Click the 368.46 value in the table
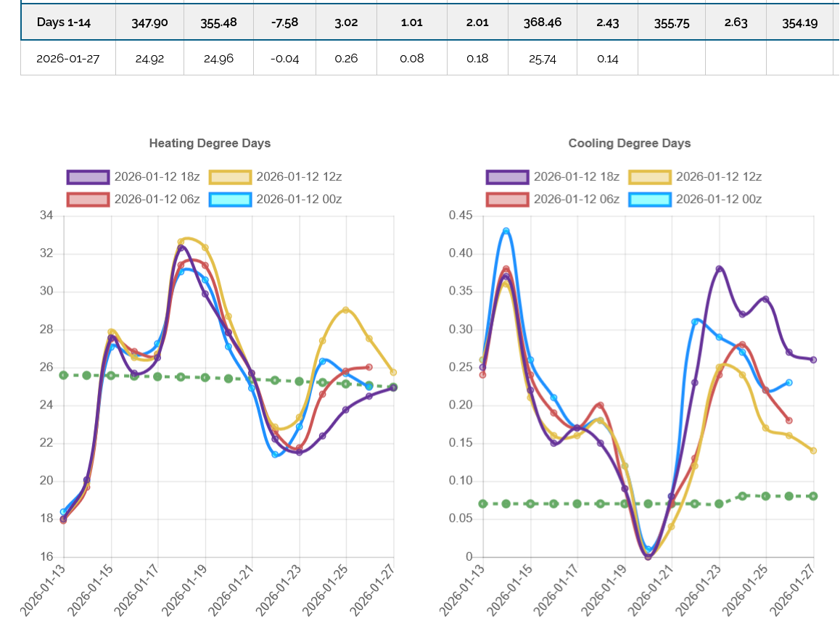840x626 pixels. 543,22
